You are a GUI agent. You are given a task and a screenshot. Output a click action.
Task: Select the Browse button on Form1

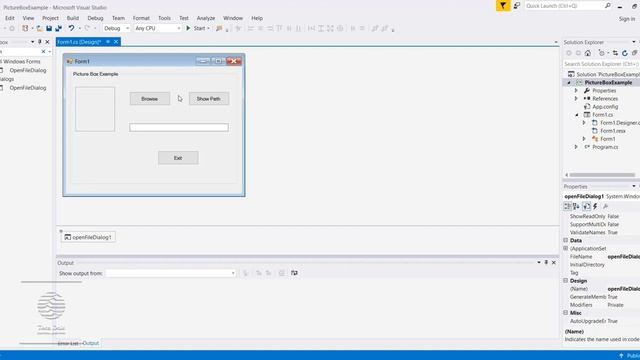[150, 99]
